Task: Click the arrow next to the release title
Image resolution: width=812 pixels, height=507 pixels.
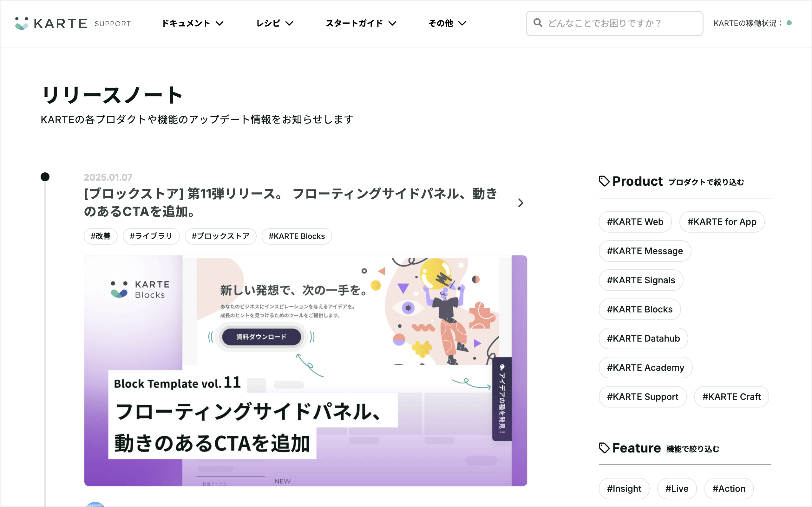Action: click(521, 203)
